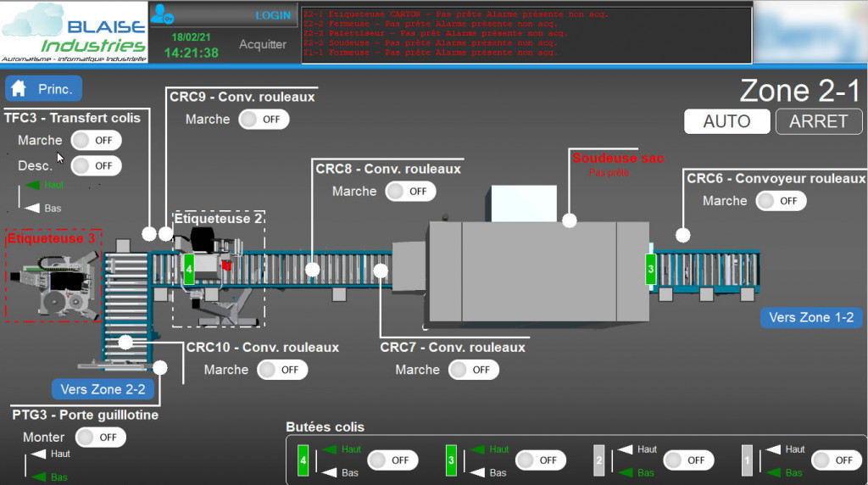Image resolution: width=868 pixels, height=485 pixels.
Task: Select the Etiqueteuse 3 machine image
Action: tap(53, 281)
